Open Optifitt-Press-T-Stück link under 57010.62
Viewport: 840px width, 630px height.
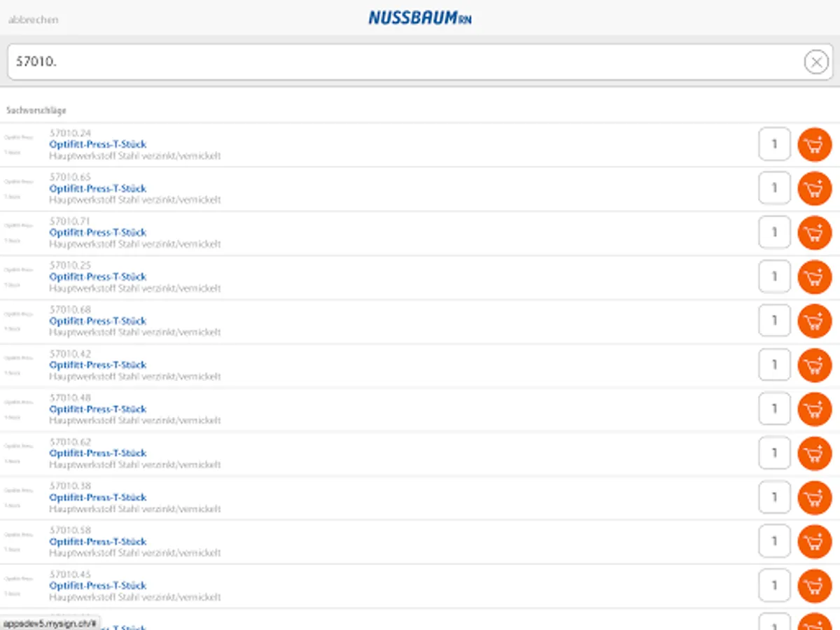click(98, 453)
